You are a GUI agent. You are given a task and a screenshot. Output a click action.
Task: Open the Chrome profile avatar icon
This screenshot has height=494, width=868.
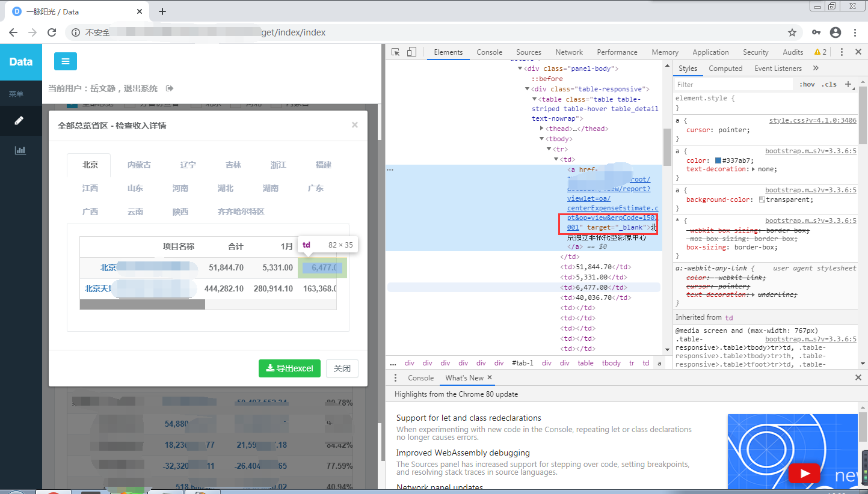(836, 32)
